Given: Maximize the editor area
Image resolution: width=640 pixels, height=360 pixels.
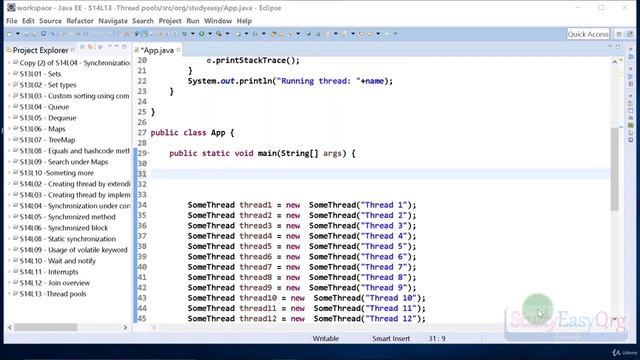Looking at the screenshot, I should 618,47.
